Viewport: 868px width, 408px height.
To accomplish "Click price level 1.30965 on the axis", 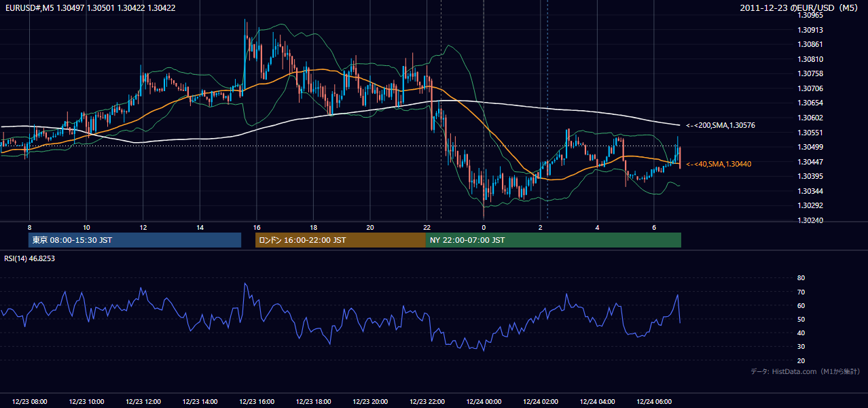I will (x=812, y=15).
